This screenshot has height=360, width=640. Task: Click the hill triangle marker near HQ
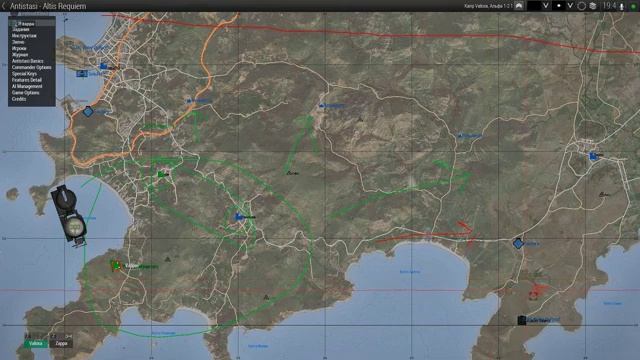coord(167,259)
